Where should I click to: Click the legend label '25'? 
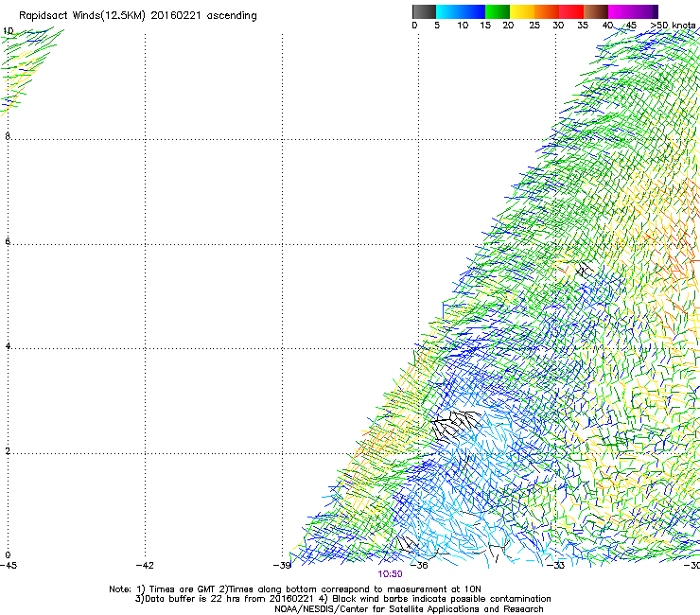pyautogui.click(x=534, y=26)
